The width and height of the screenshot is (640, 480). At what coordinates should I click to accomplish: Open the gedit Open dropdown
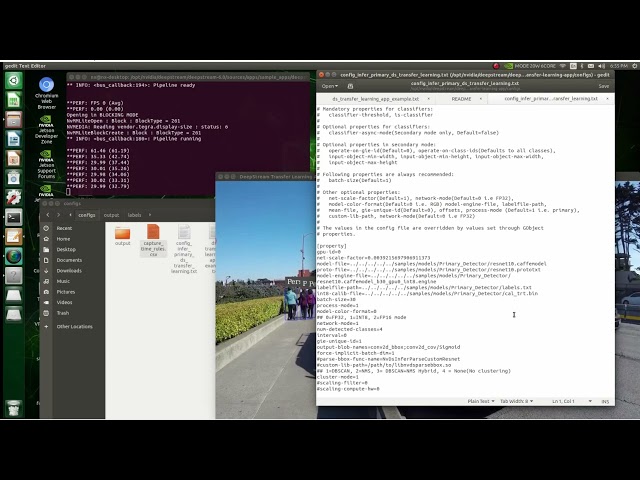pos(329,86)
